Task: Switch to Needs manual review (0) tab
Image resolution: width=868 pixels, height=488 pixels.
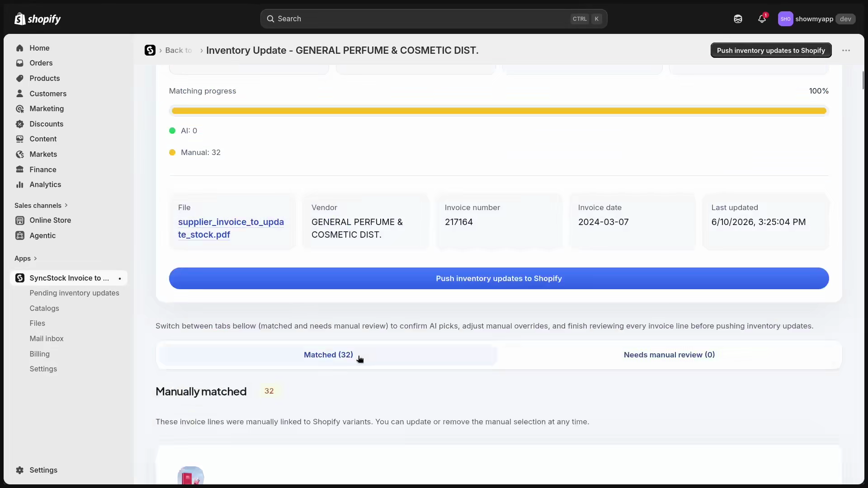Action: click(x=669, y=355)
